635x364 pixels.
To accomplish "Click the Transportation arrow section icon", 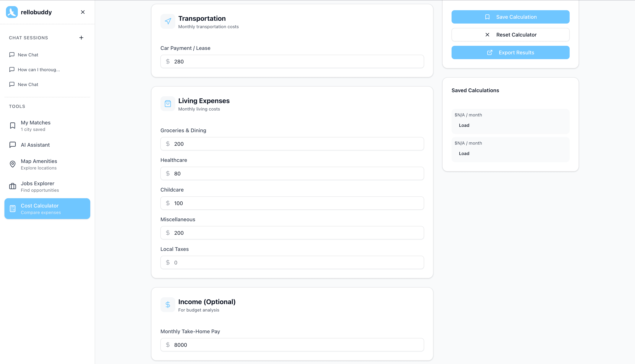I will (x=168, y=21).
